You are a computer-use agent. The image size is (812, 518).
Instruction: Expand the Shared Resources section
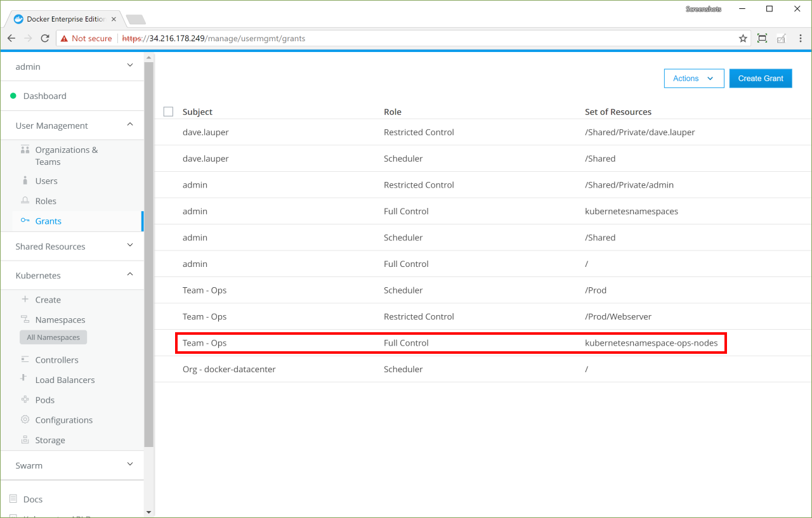point(130,246)
